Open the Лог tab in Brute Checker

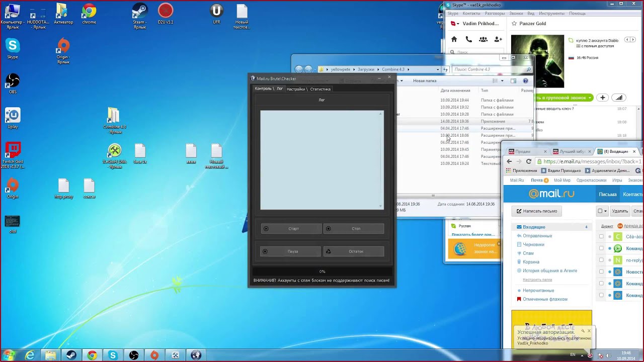click(280, 89)
